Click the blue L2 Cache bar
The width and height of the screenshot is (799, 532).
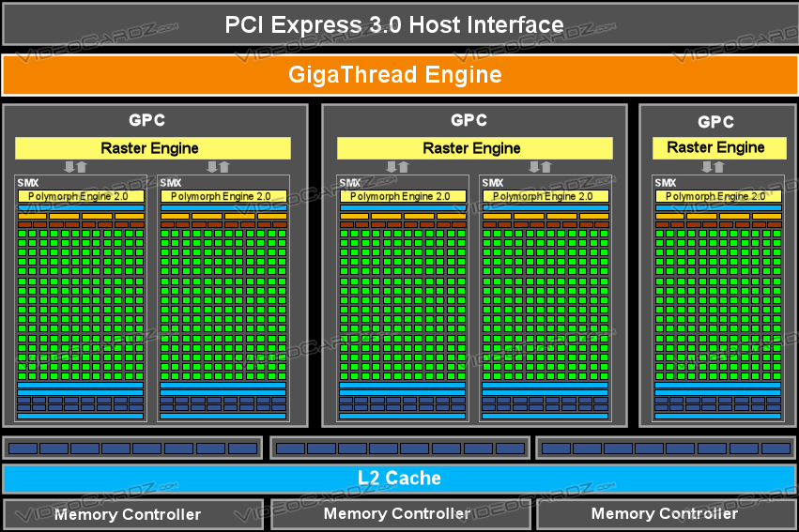tap(399, 479)
